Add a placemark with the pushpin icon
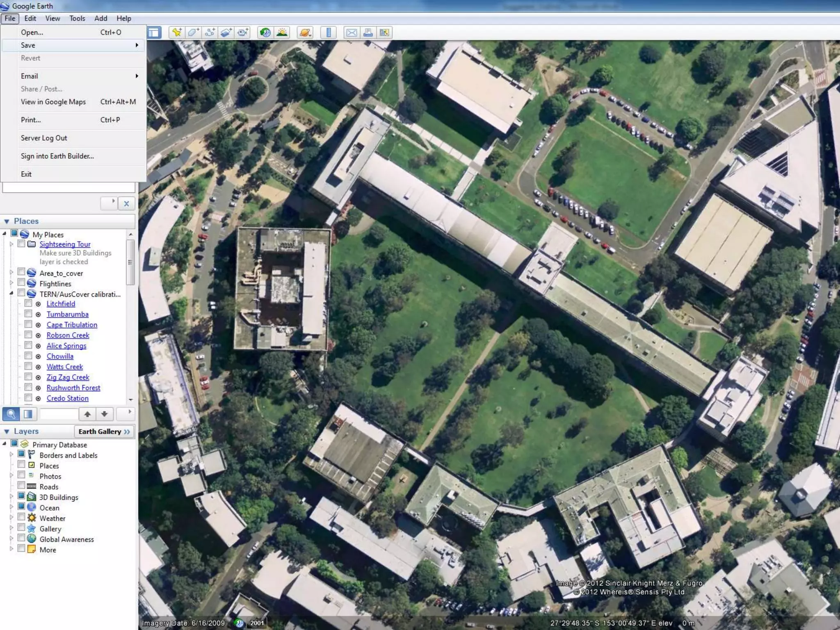 point(177,32)
